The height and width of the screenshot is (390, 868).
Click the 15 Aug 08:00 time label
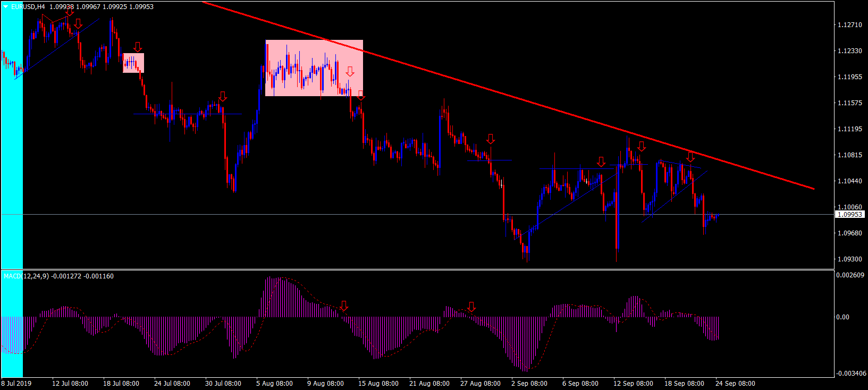point(378,384)
